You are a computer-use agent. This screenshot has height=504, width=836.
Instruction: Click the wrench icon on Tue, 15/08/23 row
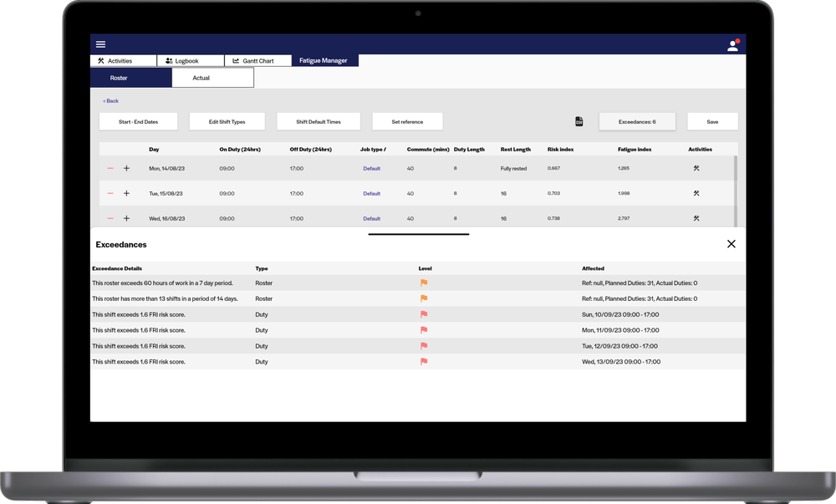(x=696, y=193)
